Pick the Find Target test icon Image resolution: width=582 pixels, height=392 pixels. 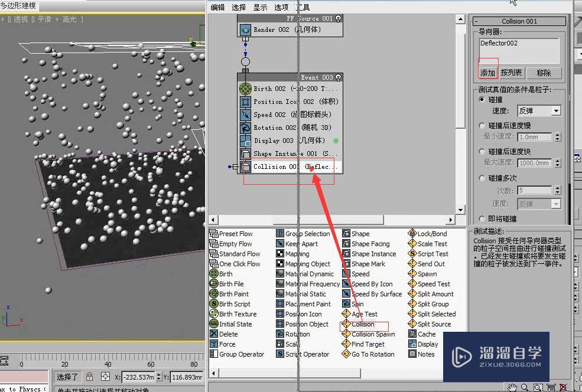[x=346, y=344]
